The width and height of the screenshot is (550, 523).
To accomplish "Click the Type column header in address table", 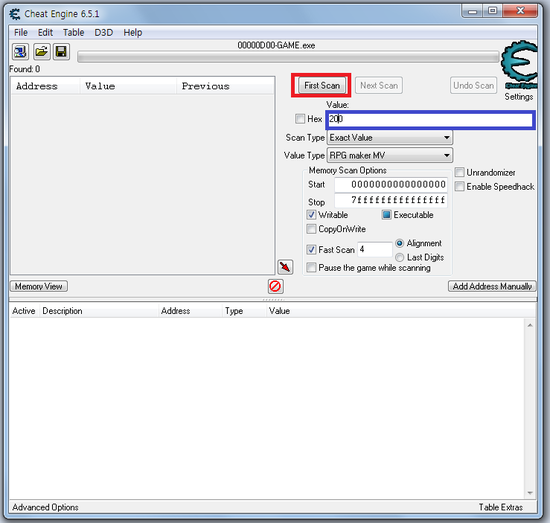I will pyautogui.click(x=244, y=311).
